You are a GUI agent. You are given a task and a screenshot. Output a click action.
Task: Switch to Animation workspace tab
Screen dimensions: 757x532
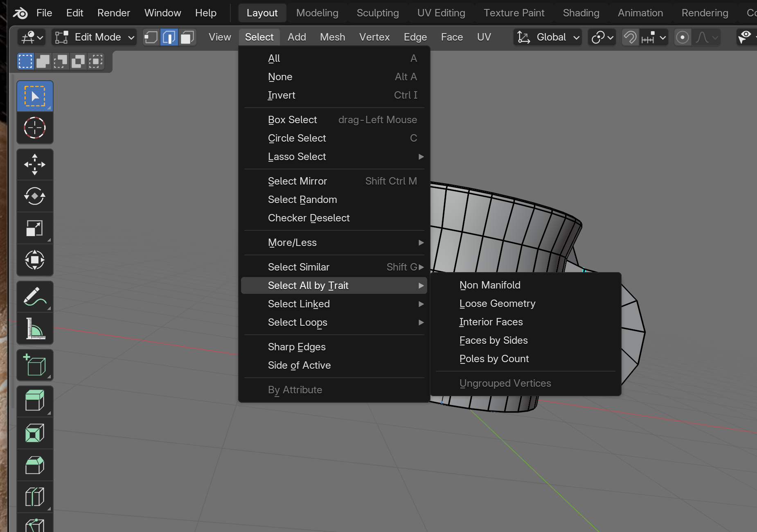(640, 13)
